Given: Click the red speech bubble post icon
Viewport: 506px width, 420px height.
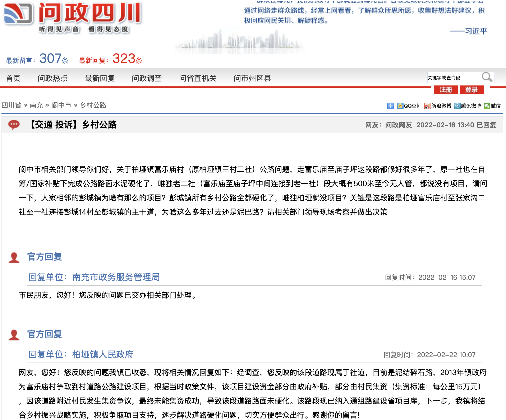Looking at the screenshot, I should (14, 125).
